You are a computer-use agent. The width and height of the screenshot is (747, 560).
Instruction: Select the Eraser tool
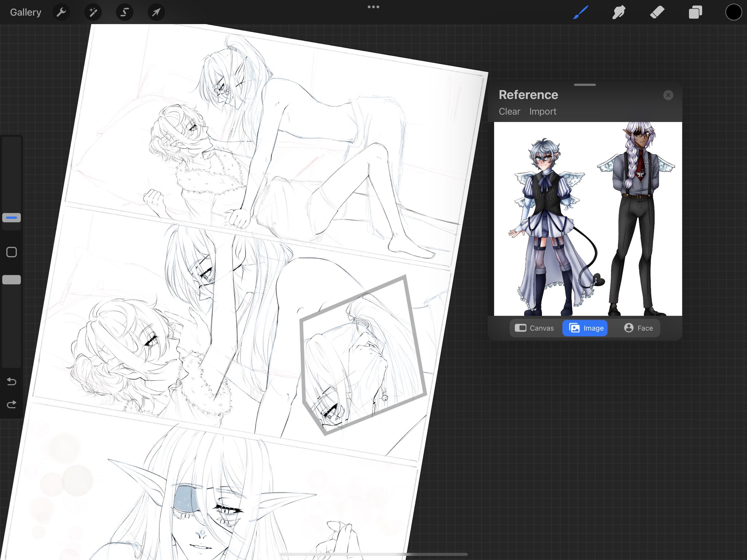[x=657, y=12]
